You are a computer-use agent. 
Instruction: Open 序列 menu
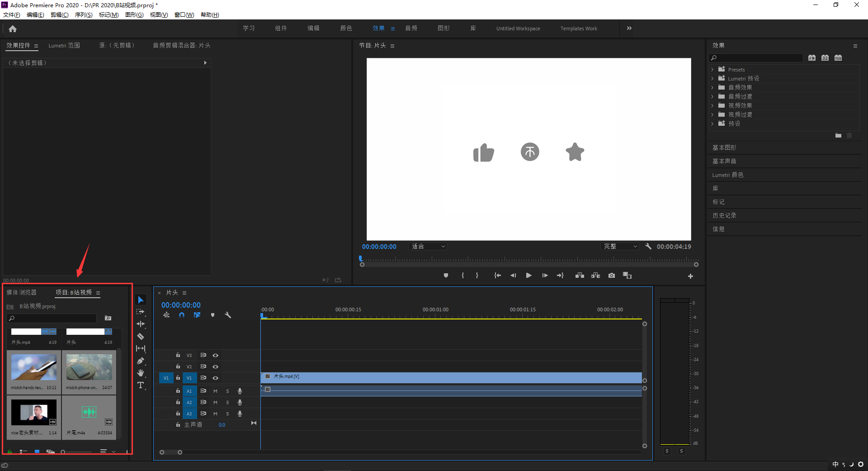(x=83, y=15)
